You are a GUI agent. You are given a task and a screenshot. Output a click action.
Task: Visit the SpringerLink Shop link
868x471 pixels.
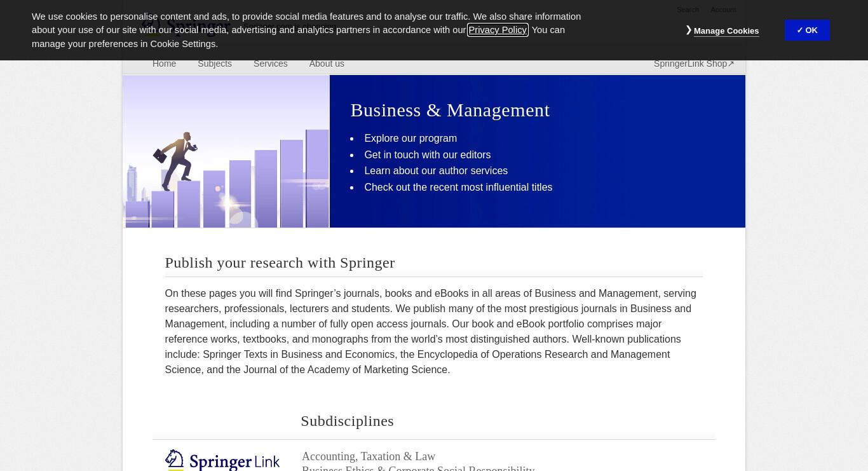(694, 64)
